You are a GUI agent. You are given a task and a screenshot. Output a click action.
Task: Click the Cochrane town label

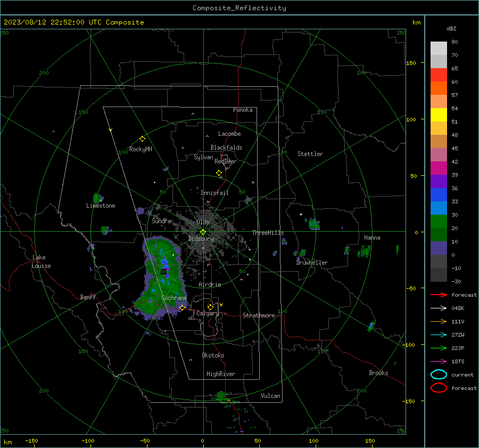pos(174,298)
